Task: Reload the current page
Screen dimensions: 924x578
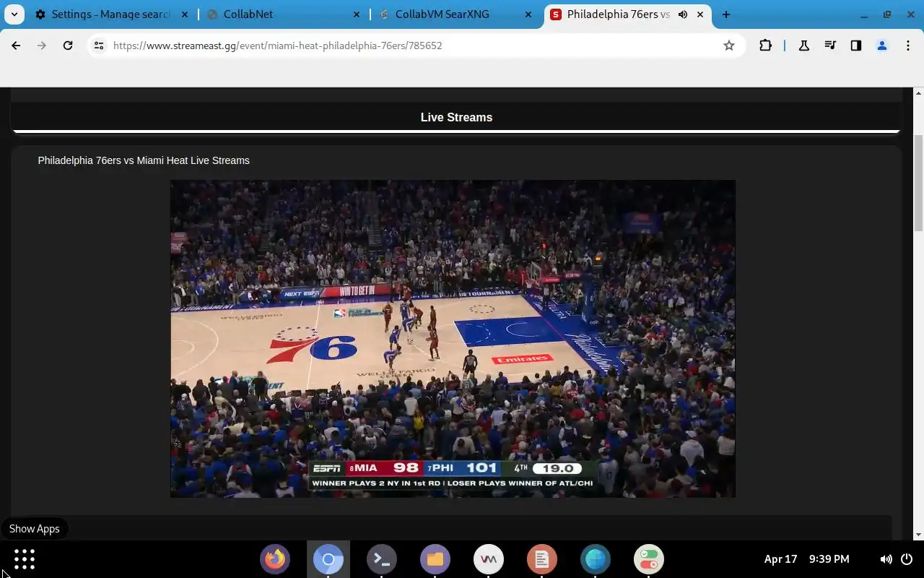Action: 68,46
